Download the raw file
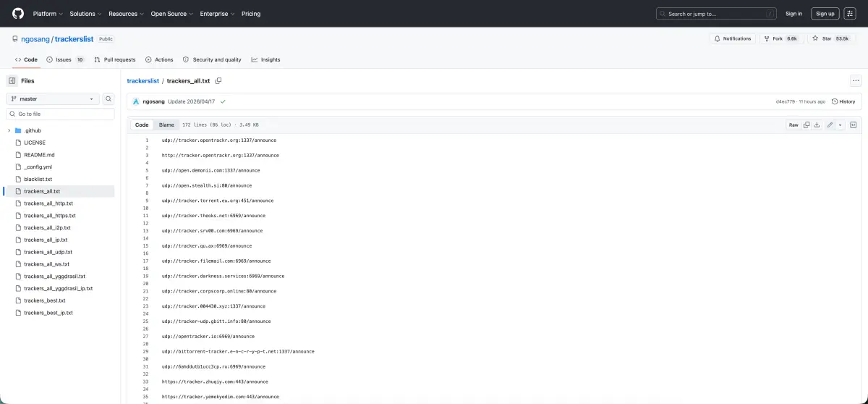This screenshot has height=404, width=868. click(817, 125)
